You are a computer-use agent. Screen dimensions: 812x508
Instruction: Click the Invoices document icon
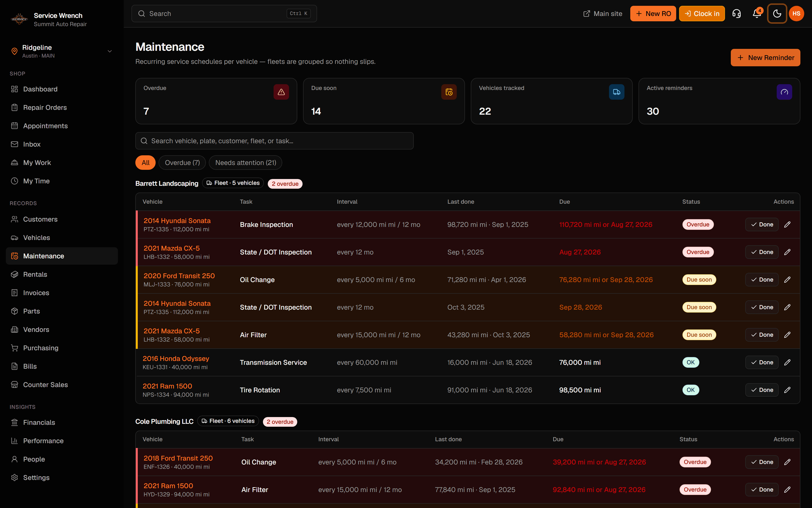coord(14,293)
